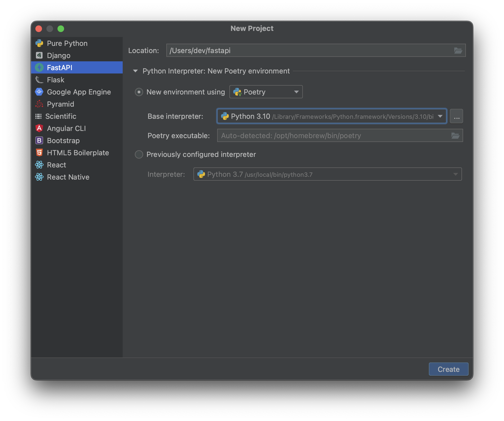Click the Python icon in Base interpreter field
The image size is (504, 421).
tap(225, 116)
